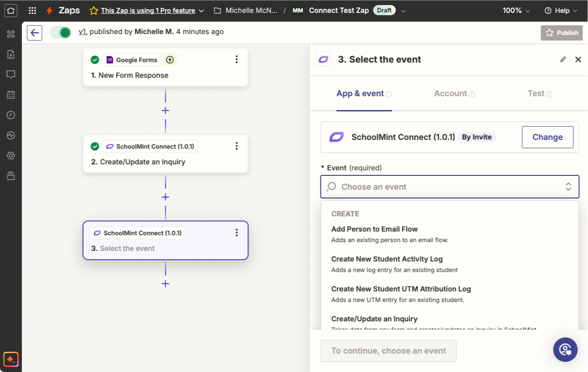Open the notes comment sidebar icon
588x372 pixels.
tap(11, 74)
